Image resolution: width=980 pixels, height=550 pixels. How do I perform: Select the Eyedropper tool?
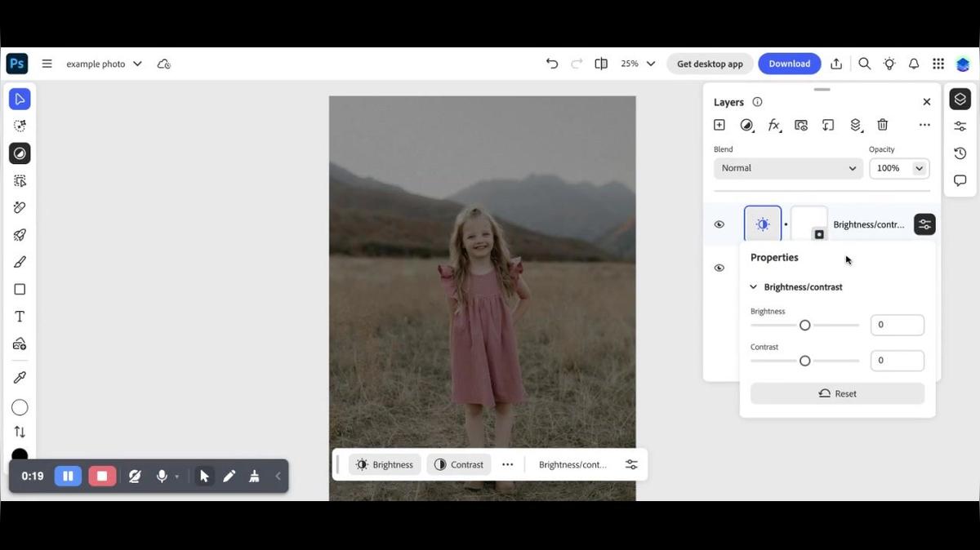[x=20, y=377]
